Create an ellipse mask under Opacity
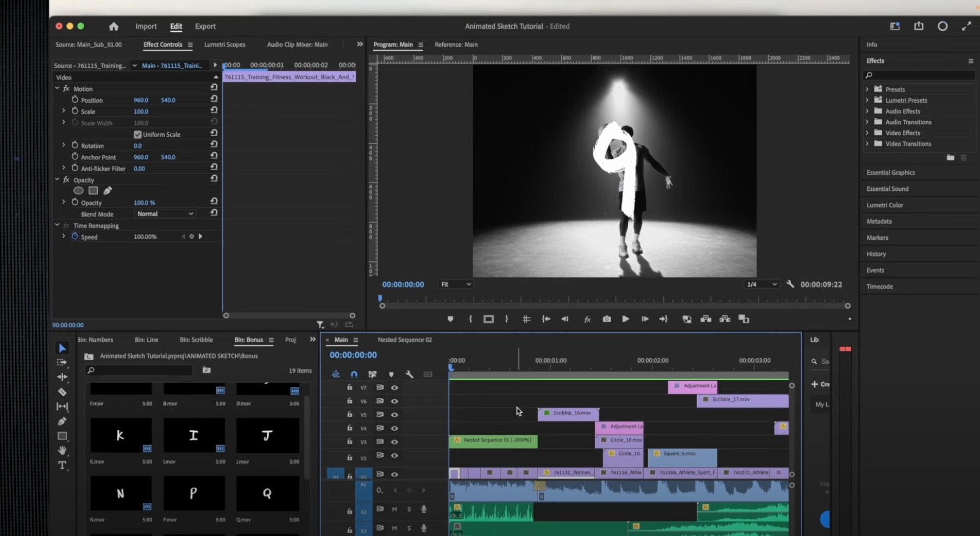Screen dimensions: 980x536 pyautogui.click(x=79, y=191)
